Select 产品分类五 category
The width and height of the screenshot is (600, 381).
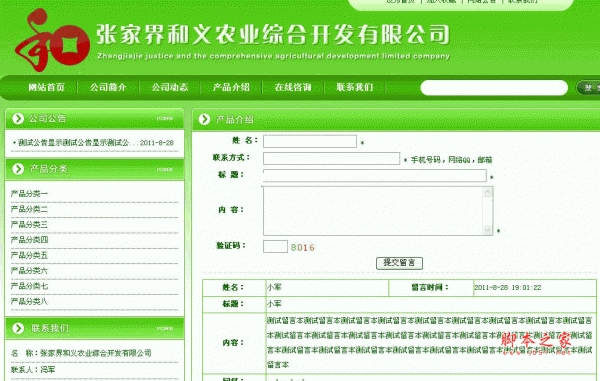click(29, 255)
